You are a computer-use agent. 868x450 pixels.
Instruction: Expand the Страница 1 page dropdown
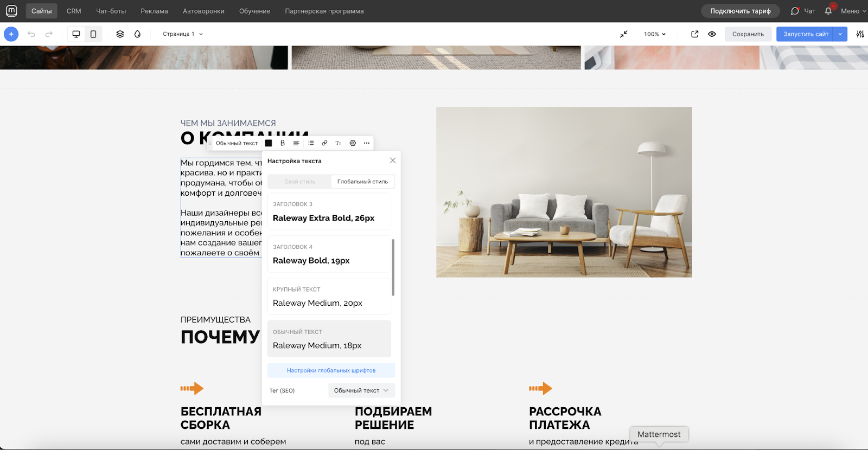(x=183, y=34)
